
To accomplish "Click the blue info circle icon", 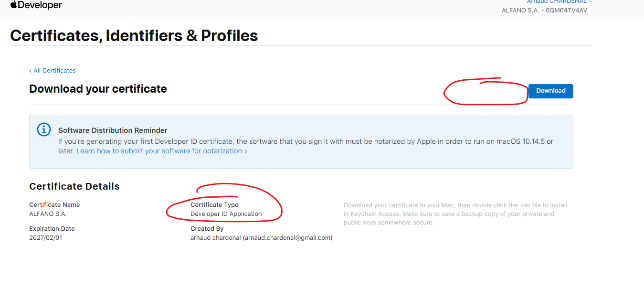I will [44, 129].
